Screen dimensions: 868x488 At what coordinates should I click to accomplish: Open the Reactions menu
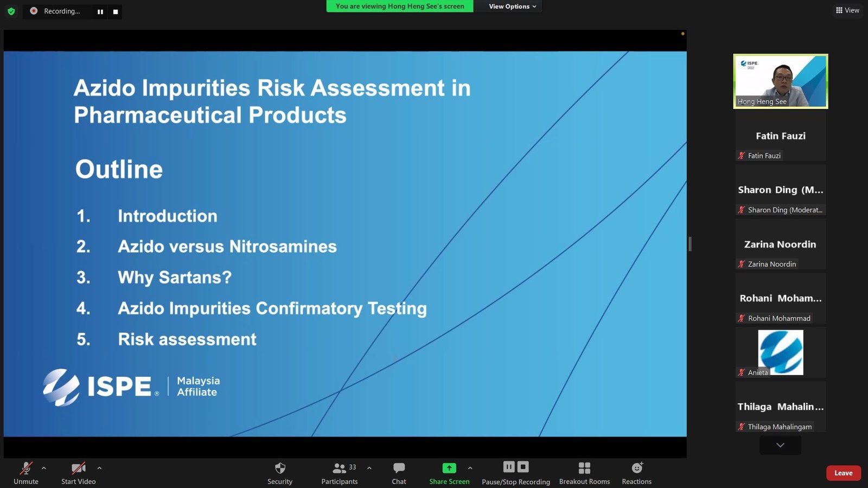pos(637,468)
